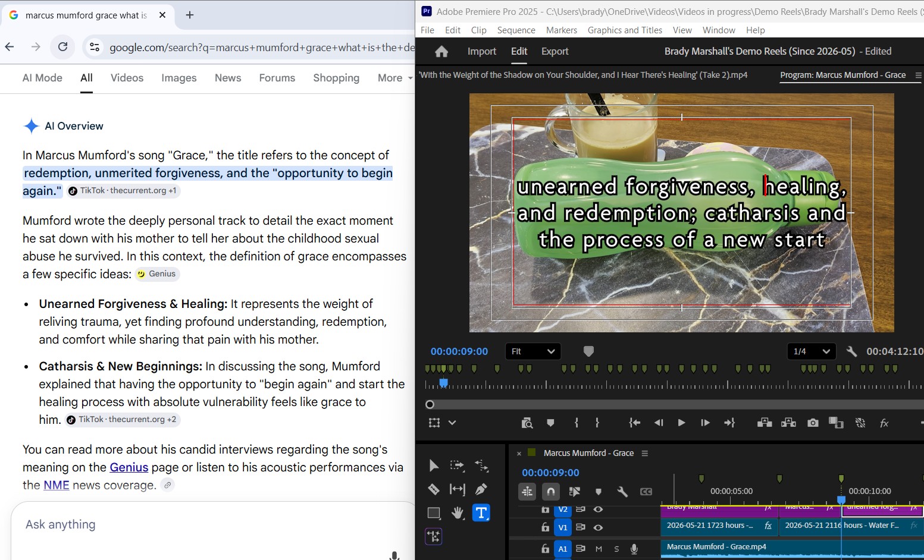This screenshot has height=560, width=924.
Task: Click the Lift button in Program monitor
Action: click(x=765, y=423)
